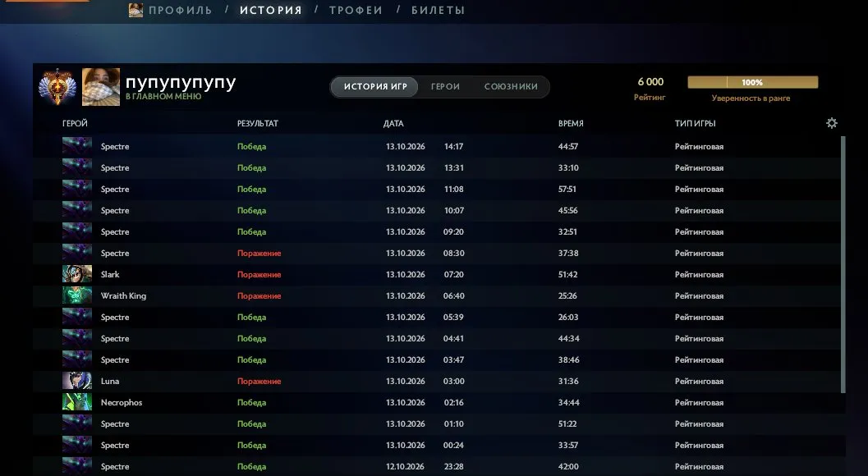Switch to the СОЮЗНИКИ view

(x=511, y=86)
